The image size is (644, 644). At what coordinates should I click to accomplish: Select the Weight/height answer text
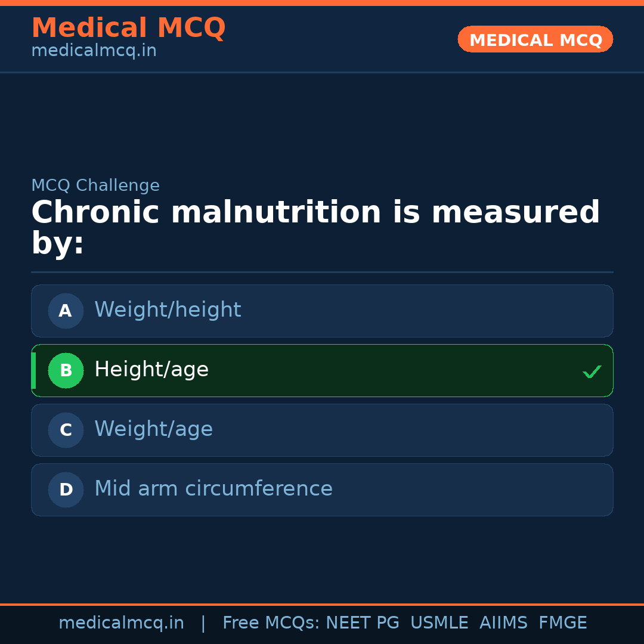pyautogui.click(x=168, y=310)
